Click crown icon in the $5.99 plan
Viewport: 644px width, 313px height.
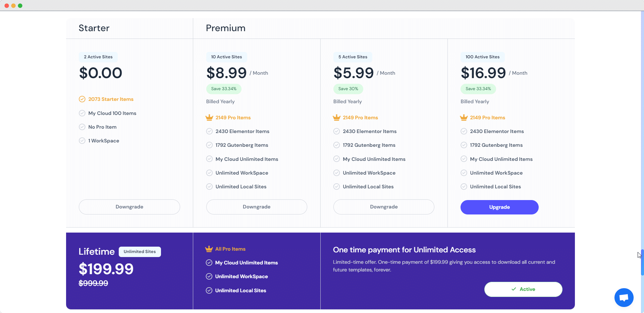[336, 118]
